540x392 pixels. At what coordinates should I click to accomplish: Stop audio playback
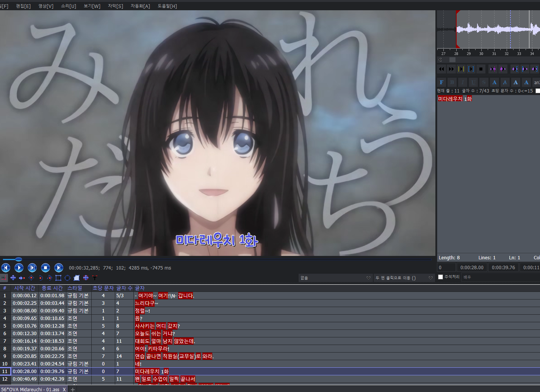pos(481,69)
